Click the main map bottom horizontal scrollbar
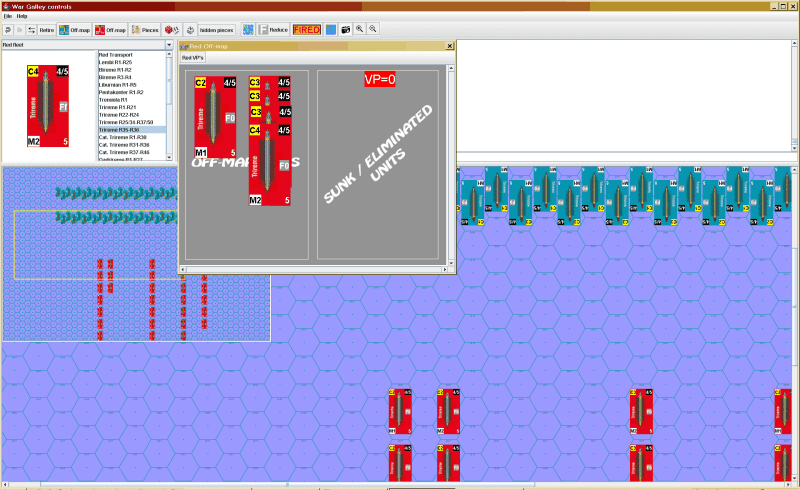This screenshot has width=800, height=490. pyautogui.click(x=397, y=484)
